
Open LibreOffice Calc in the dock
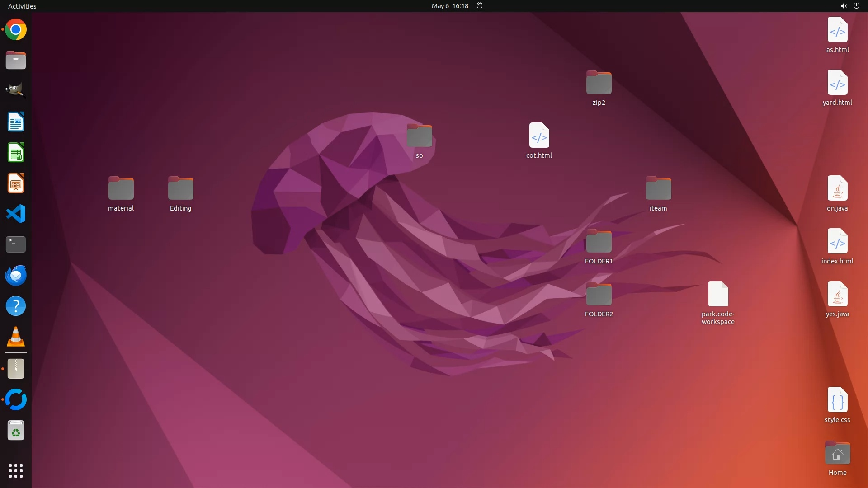16,153
